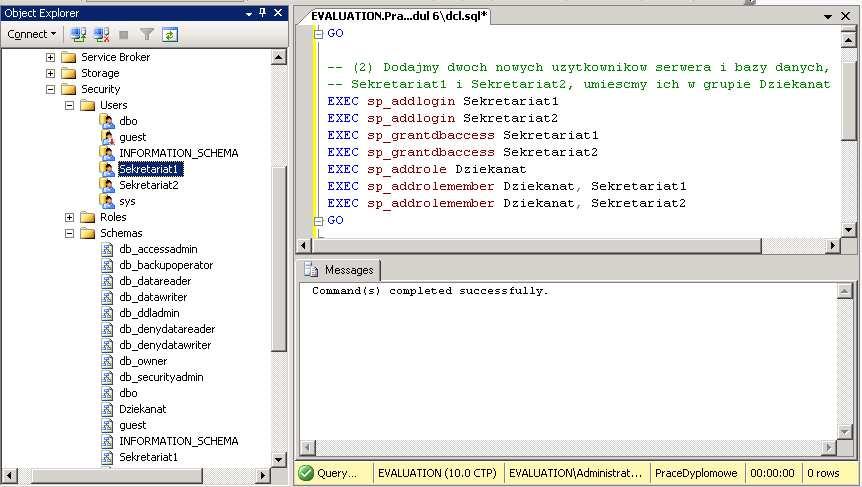
Task: Select the db_ddladmin schema icon
Action: (x=107, y=313)
